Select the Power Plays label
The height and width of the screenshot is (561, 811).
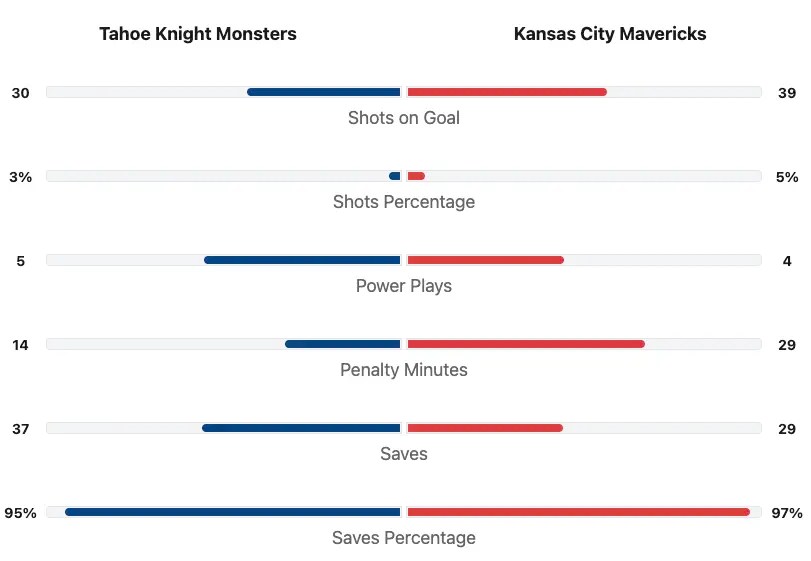pyautogui.click(x=404, y=286)
